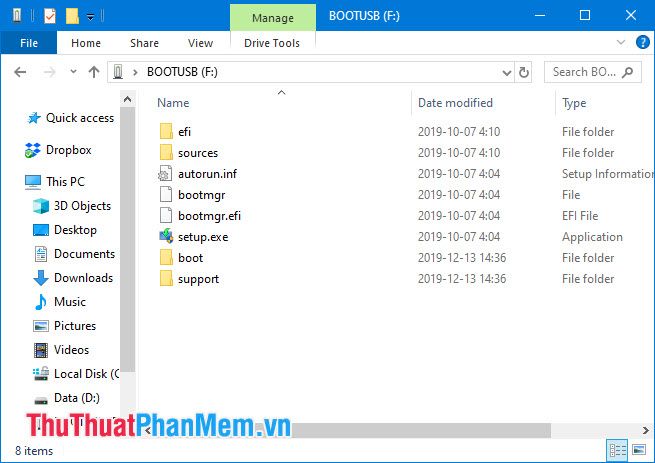This screenshot has width=655, height=463.
Task: Click navigation pane scrollbar up arrow
Action: [127, 99]
